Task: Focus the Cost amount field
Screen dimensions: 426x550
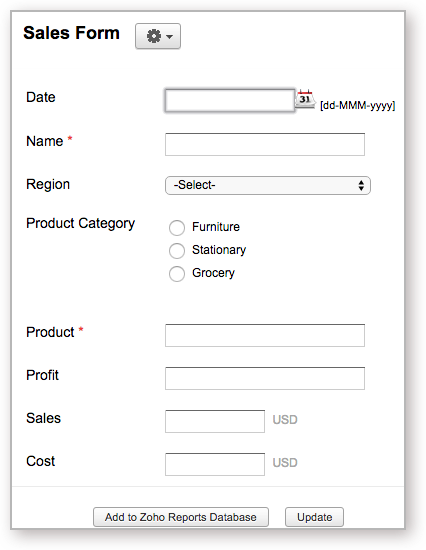Action: pyautogui.click(x=215, y=464)
